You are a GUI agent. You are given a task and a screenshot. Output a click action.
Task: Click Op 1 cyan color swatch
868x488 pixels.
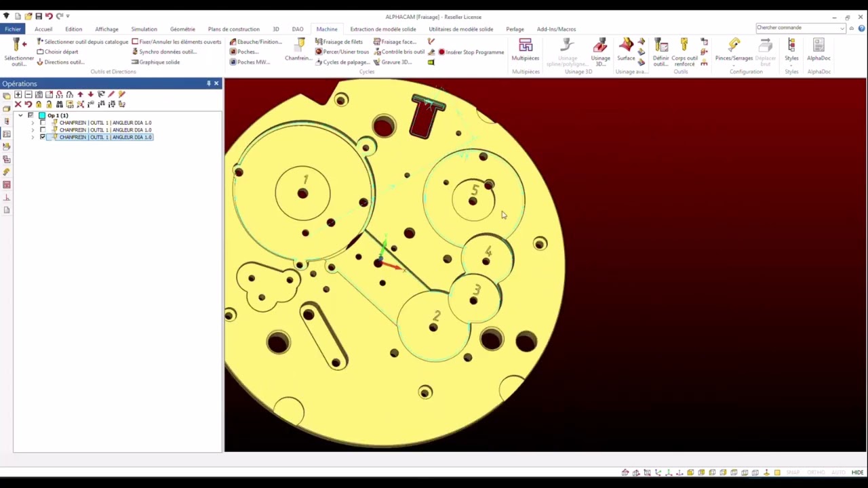click(42, 115)
